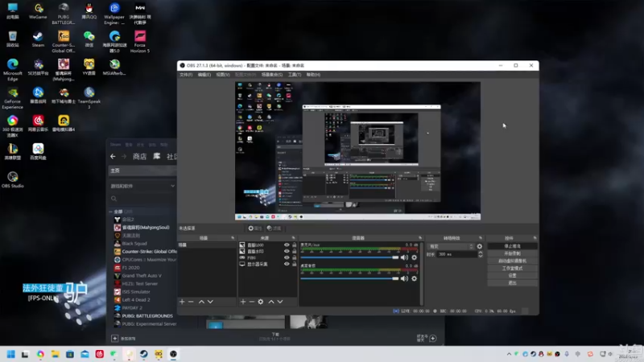
Task: Pop out the audio mixer dock panel
Action: click(420, 238)
